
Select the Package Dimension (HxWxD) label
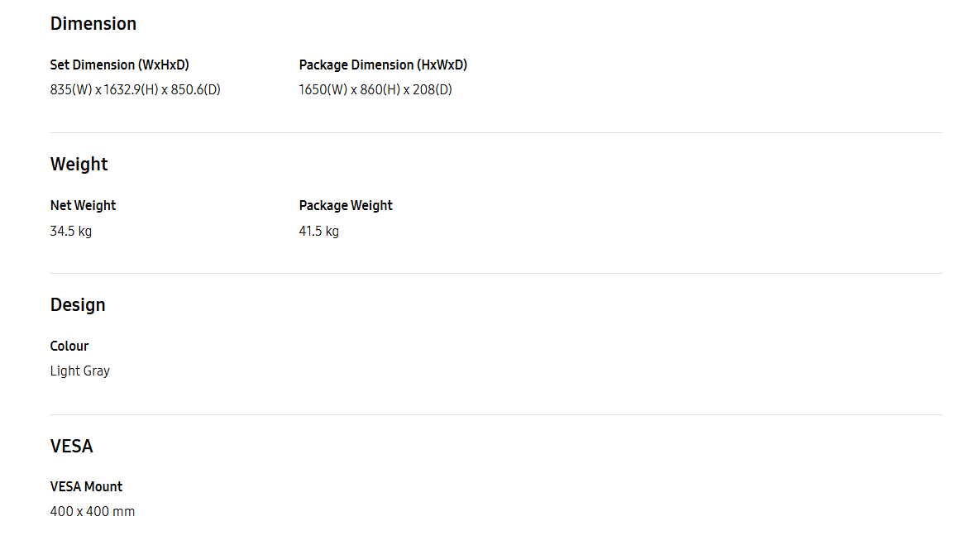pyautogui.click(x=383, y=65)
